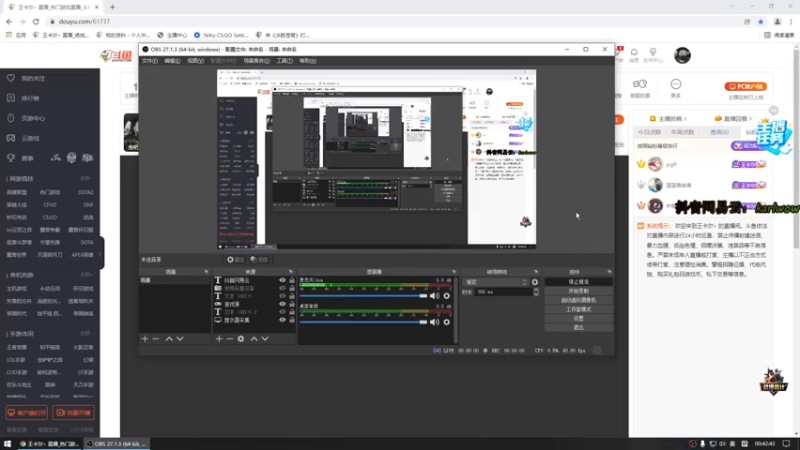This screenshot has height=450, width=800.
Task: Toggle the eye icon for the first 文本 (GDI+) source
Action: click(282, 296)
